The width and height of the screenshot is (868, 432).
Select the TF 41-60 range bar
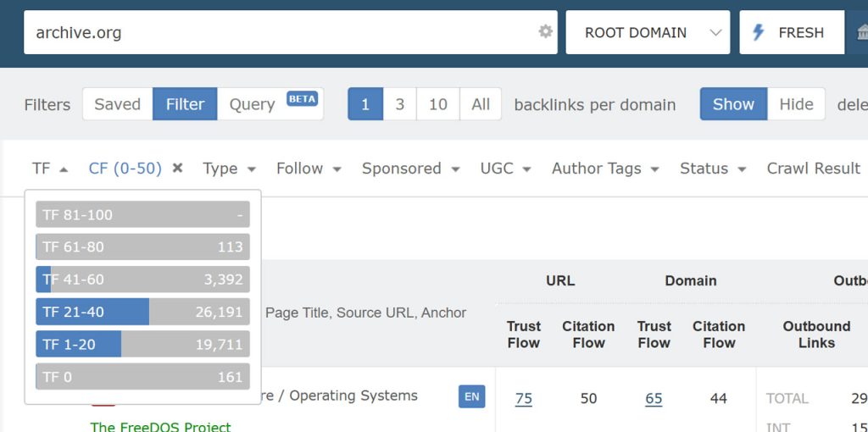pos(142,280)
